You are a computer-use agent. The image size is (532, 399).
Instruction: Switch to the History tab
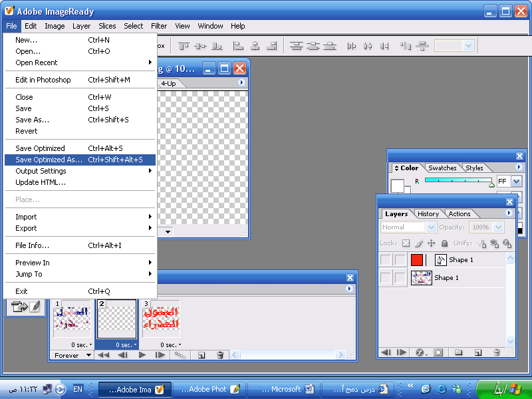[x=428, y=214]
